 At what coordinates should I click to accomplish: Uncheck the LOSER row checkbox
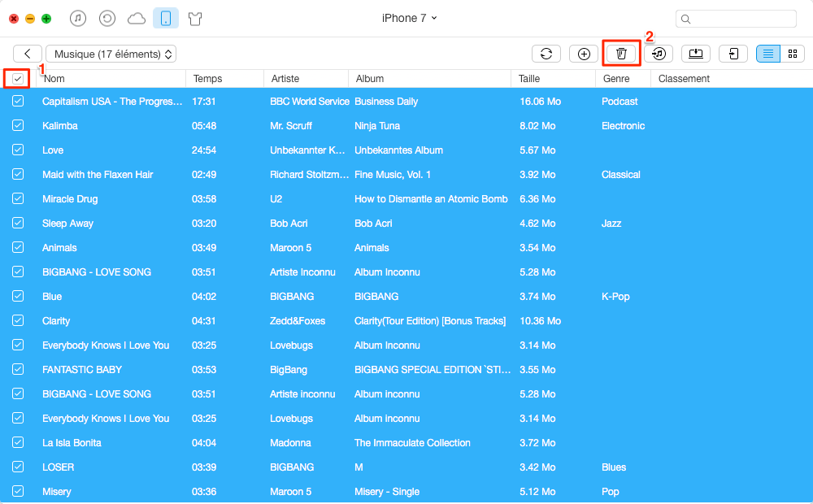18,467
